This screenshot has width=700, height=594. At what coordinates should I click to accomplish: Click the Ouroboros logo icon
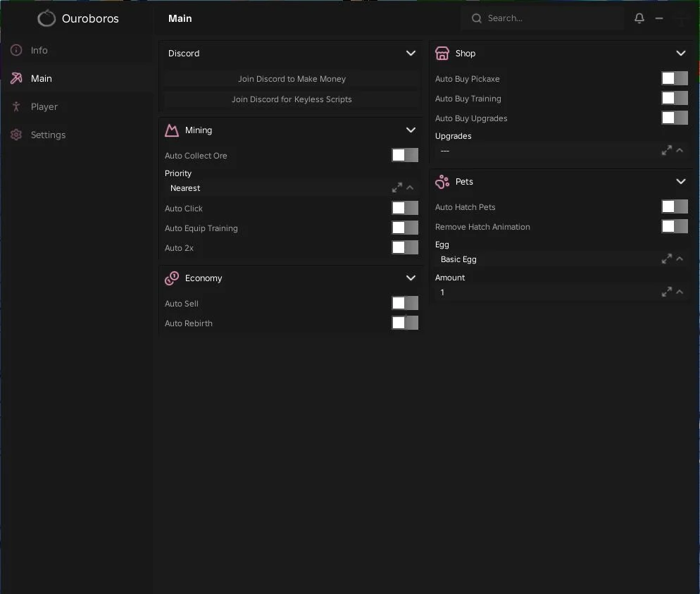point(46,18)
